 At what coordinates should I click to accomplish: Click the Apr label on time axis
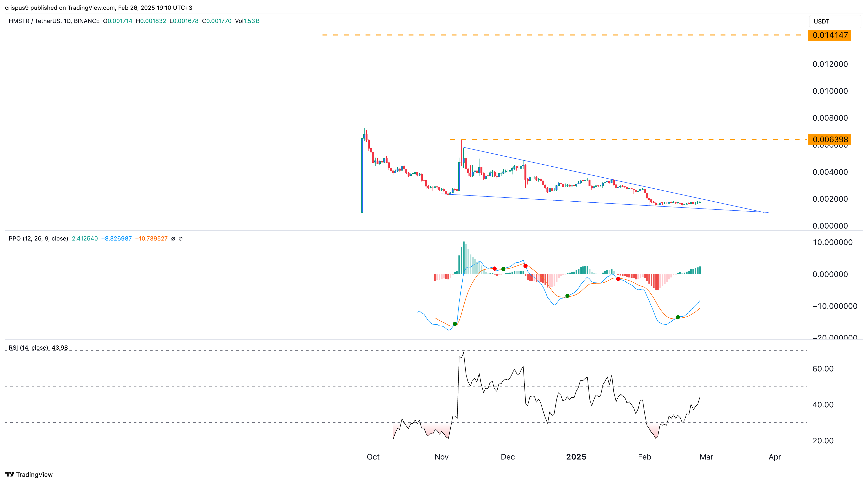(x=775, y=457)
